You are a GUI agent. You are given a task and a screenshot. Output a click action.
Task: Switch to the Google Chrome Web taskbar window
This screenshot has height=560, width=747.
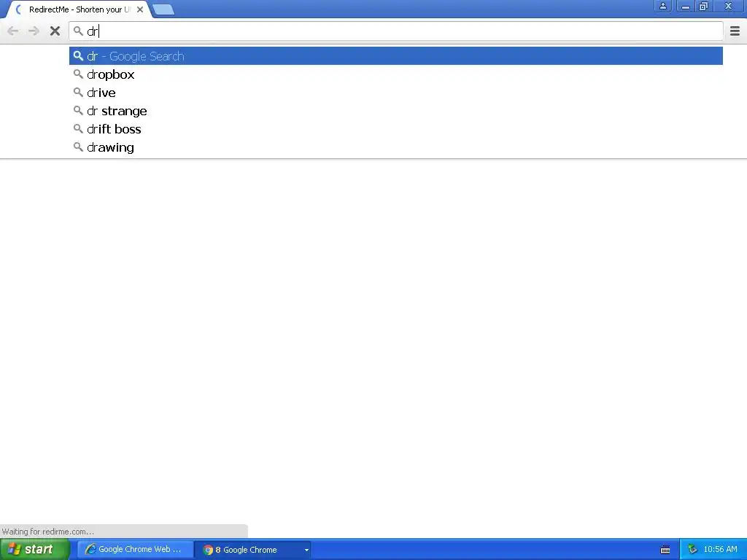click(135, 550)
